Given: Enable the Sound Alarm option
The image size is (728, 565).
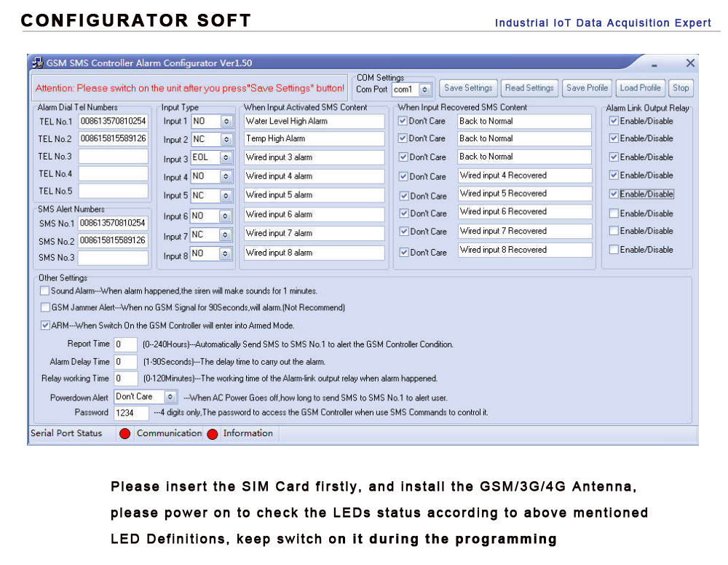Looking at the screenshot, I should (44, 291).
